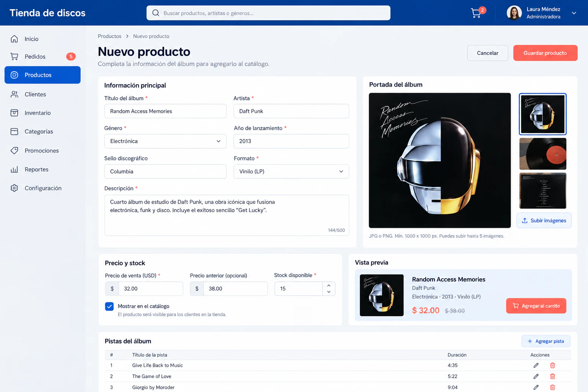The width and height of the screenshot is (588, 392).
Task: Increase Stock disponible with up arrow
Action: pyautogui.click(x=329, y=286)
